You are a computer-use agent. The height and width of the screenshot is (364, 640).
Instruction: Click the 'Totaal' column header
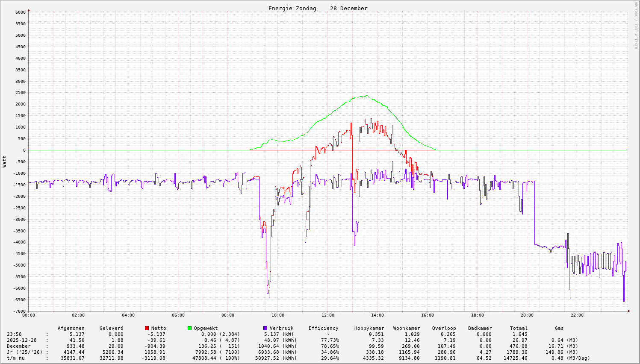pos(519,328)
